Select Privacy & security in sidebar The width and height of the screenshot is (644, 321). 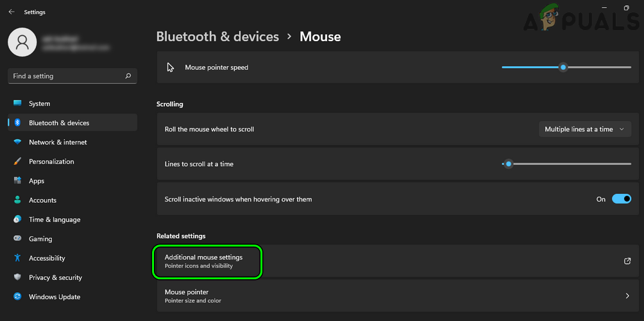click(55, 277)
